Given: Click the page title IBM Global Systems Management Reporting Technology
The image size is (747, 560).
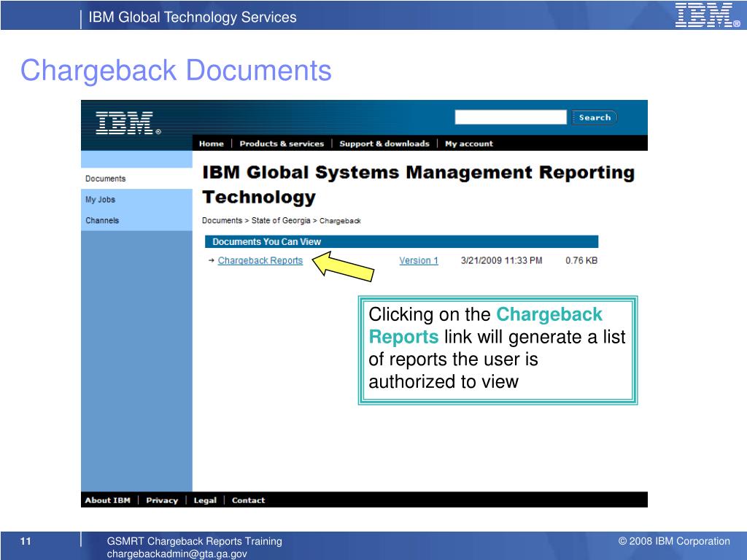Looking at the screenshot, I should [418, 184].
